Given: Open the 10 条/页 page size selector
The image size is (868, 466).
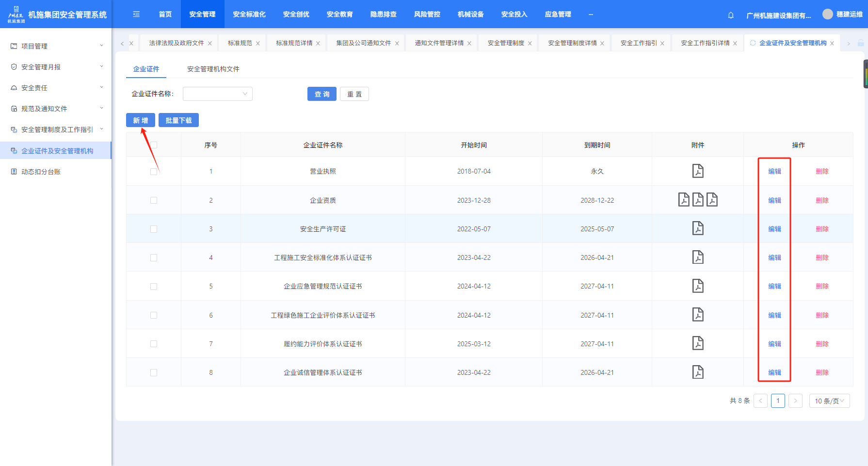Looking at the screenshot, I should pos(829,401).
